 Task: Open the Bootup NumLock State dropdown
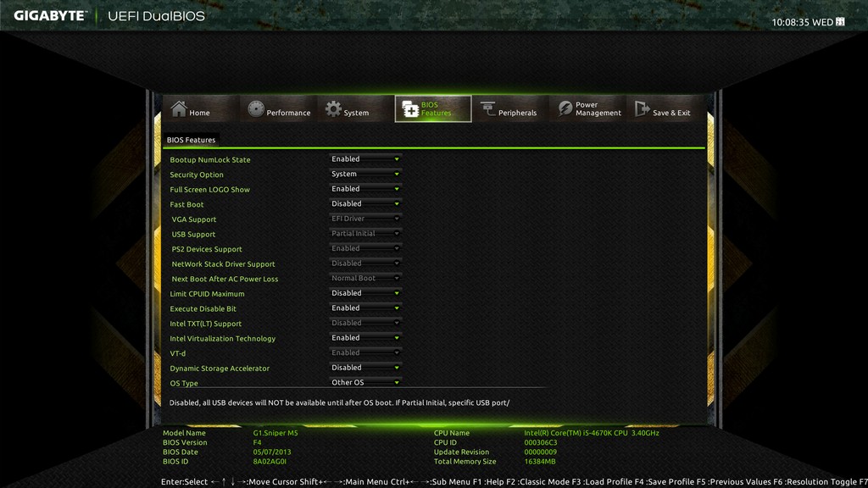365,158
